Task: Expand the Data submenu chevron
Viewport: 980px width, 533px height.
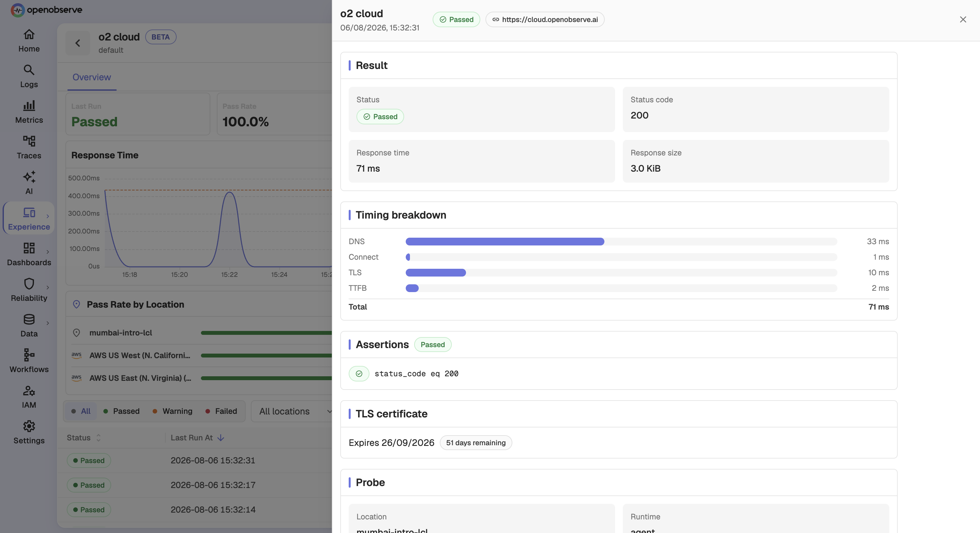Action: click(x=48, y=323)
